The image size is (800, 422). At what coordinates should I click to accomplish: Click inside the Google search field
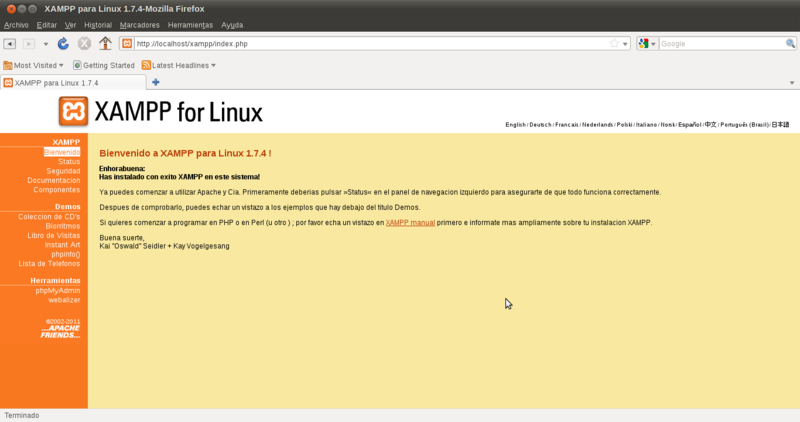click(x=720, y=44)
